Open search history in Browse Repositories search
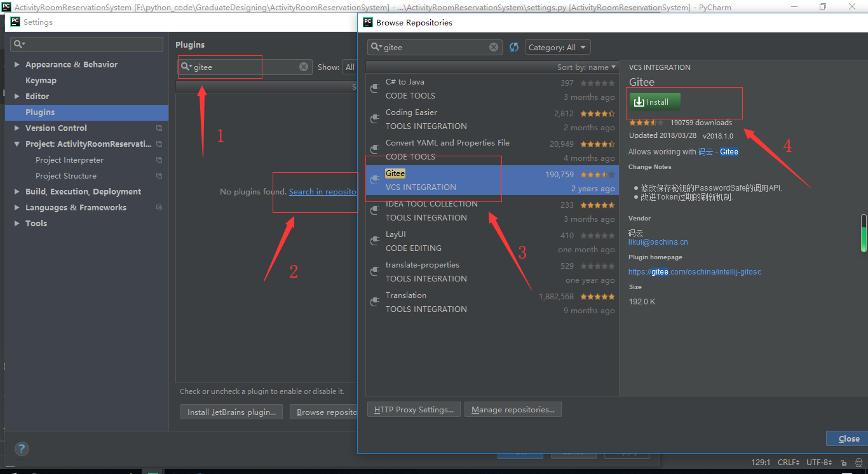Image resolution: width=868 pixels, height=474 pixels. (377, 47)
